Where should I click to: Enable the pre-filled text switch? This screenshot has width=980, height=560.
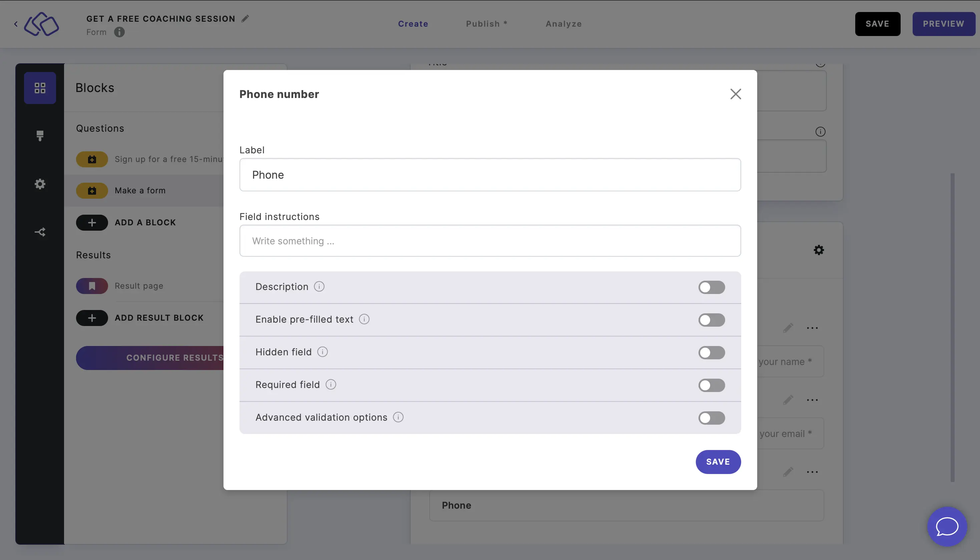[711, 320]
